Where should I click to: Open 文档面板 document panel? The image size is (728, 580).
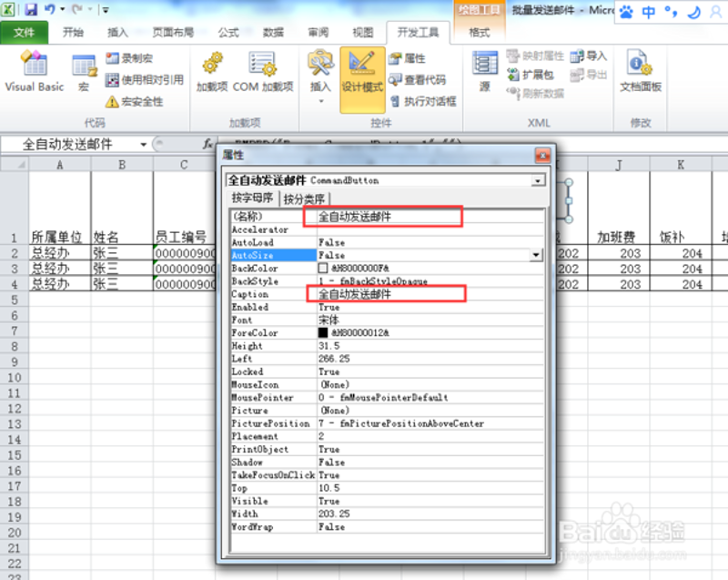click(641, 72)
